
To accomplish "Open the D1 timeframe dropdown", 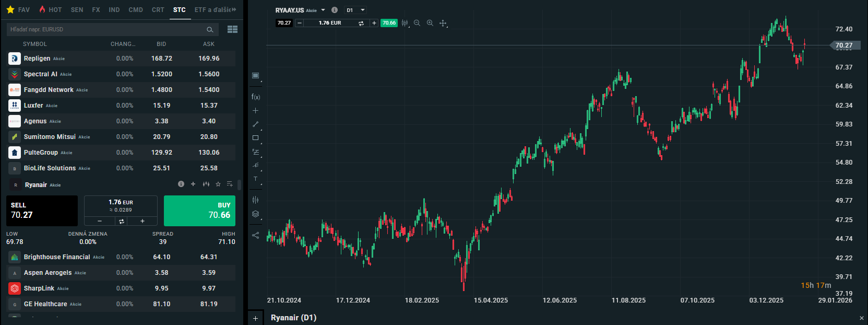I will [355, 10].
